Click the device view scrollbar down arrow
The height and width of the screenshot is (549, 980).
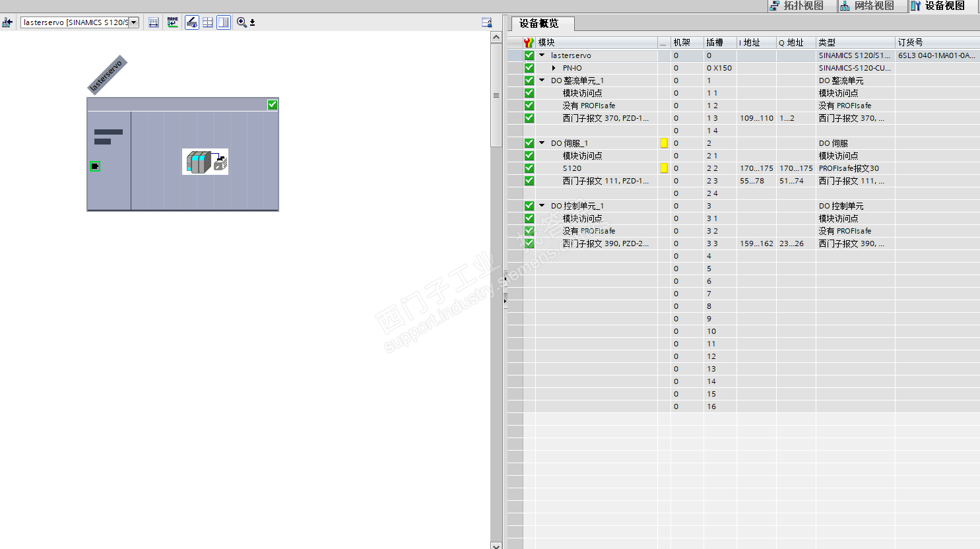pos(496,545)
